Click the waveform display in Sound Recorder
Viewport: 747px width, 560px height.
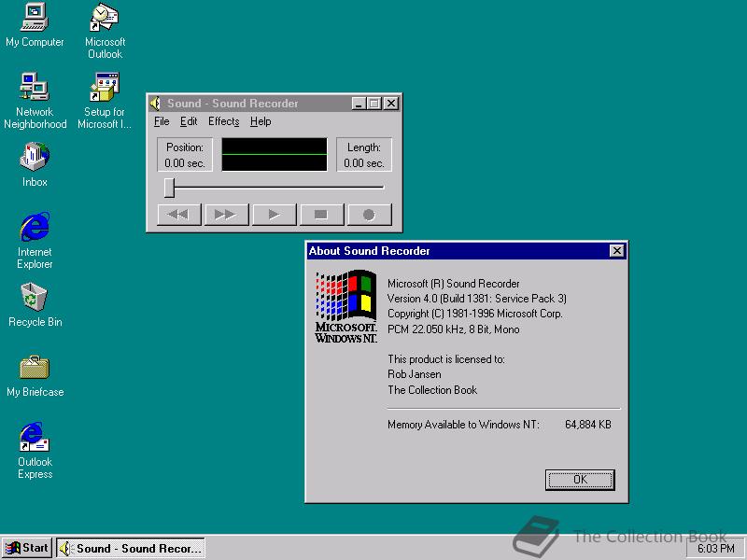pos(275,154)
